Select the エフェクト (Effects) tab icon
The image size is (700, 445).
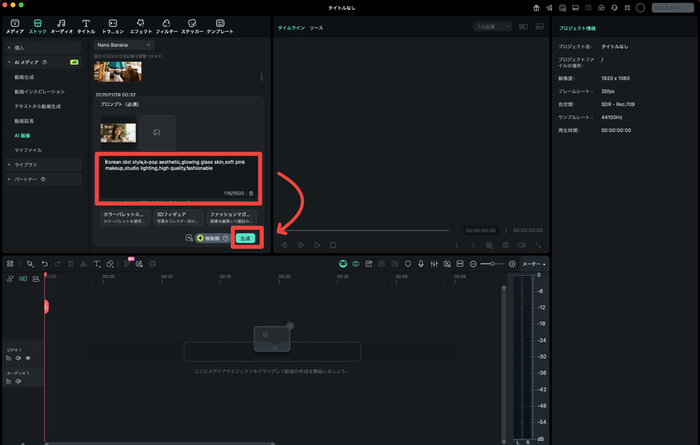pos(139,25)
